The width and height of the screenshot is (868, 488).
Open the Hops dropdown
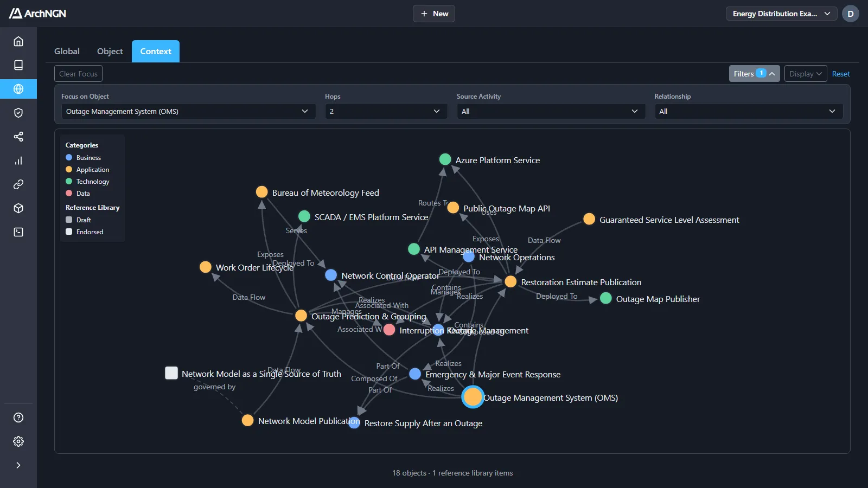(386, 111)
